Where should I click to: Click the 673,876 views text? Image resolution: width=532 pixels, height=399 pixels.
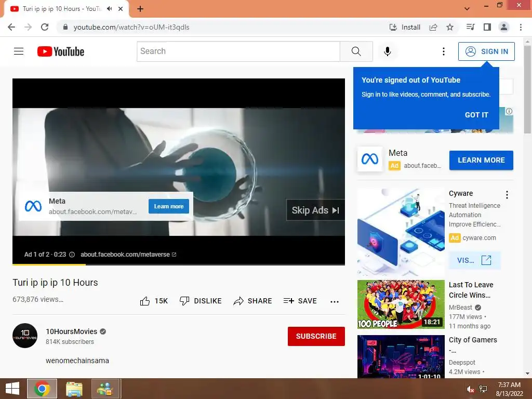click(37, 299)
